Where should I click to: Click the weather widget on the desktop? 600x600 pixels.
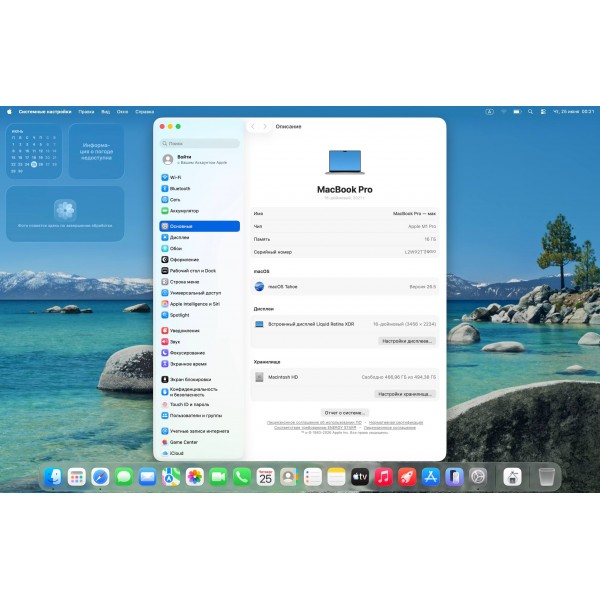pos(96,151)
